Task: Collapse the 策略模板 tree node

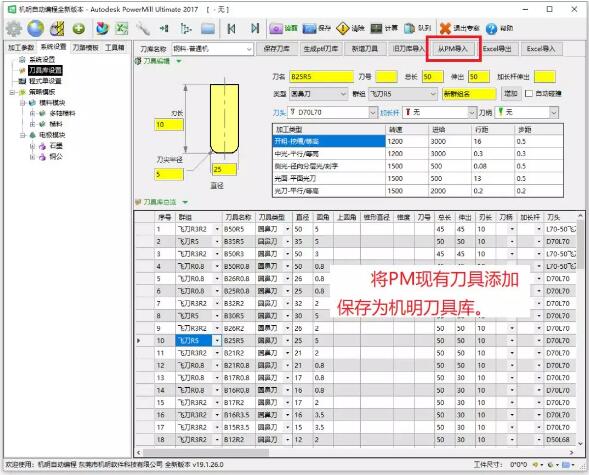Action: pyautogui.click(x=12, y=92)
